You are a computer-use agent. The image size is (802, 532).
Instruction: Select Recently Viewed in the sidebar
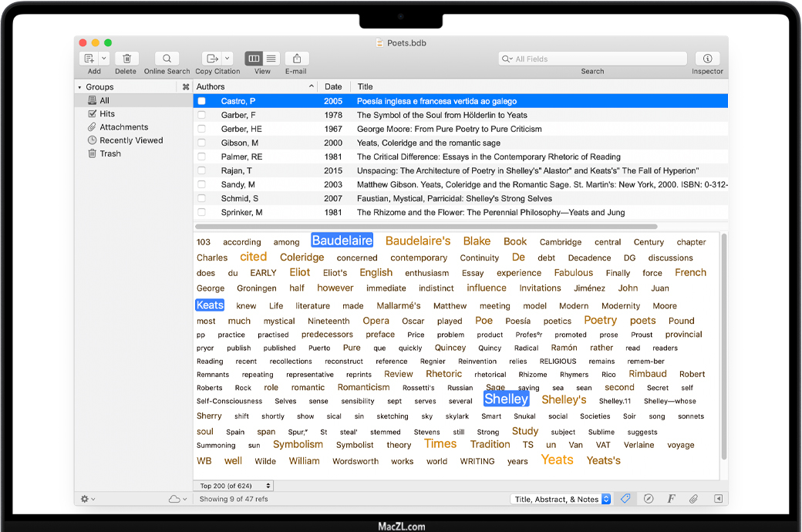pyautogui.click(x=131, y=140)
